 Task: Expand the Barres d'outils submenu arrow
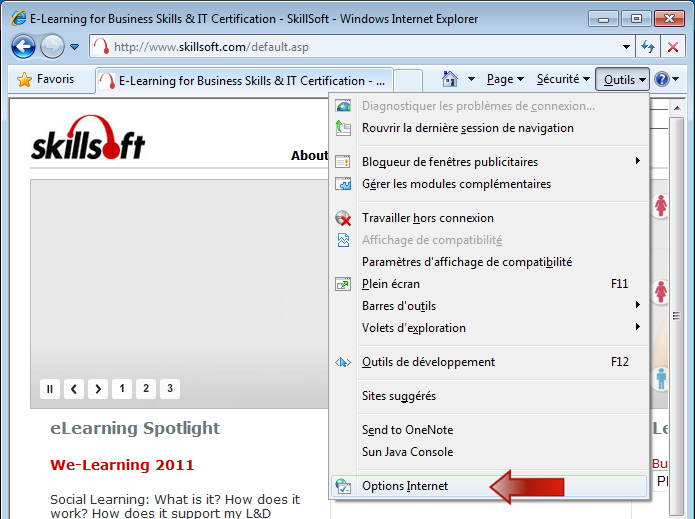pos(637,305)
